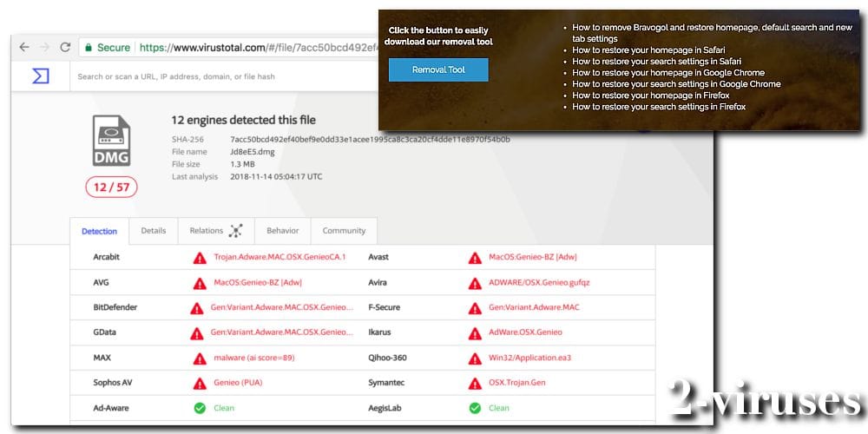Open 'restore your search settings in Safari' link

tap(656, 62)
